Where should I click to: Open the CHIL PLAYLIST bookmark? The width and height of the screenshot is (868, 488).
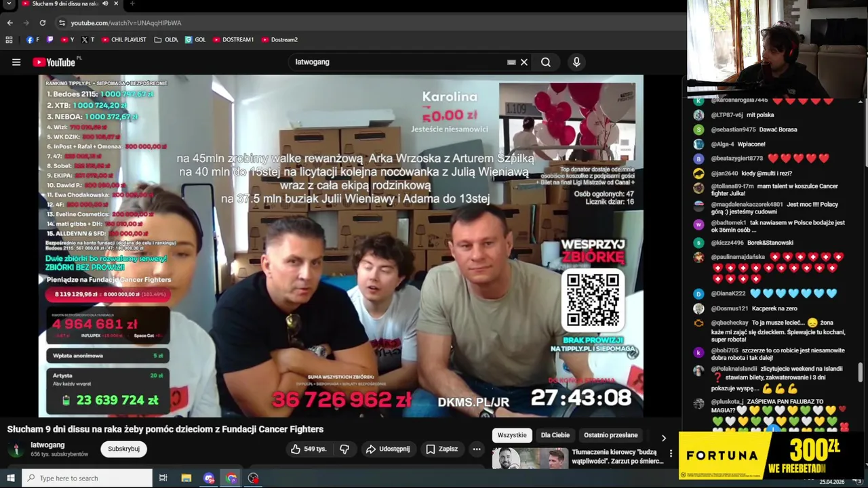(124, 40)
